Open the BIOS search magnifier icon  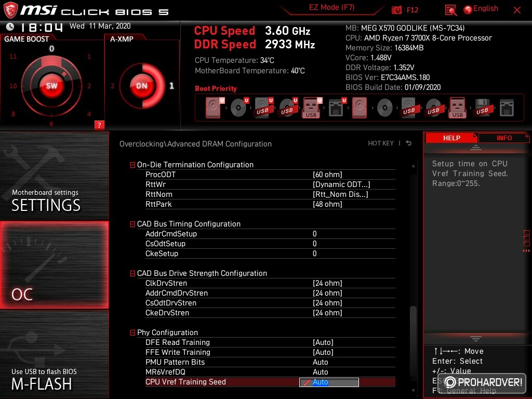tap(450, 10)
